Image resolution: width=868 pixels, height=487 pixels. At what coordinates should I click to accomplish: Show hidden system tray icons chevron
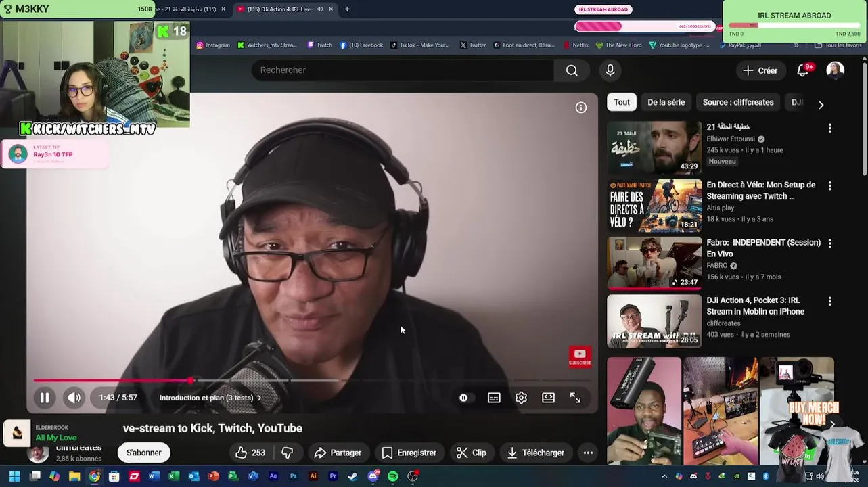[664, 476]
